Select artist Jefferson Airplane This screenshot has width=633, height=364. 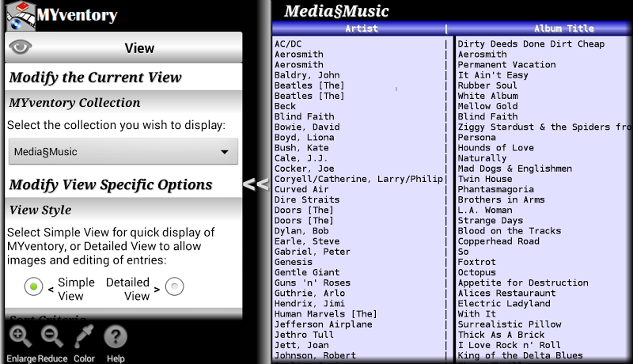tap(324, 324)
